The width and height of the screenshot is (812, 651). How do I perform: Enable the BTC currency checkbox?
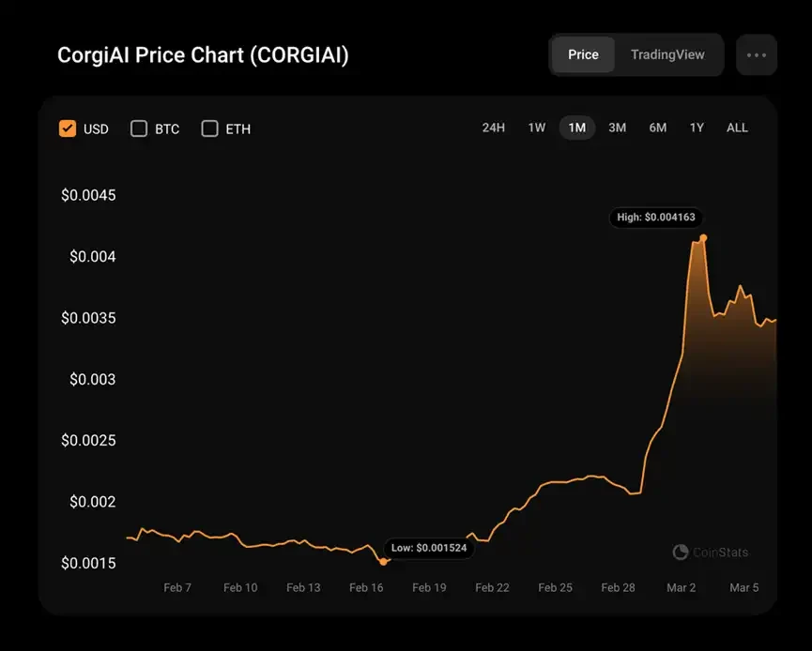click(x=139, y=129)
